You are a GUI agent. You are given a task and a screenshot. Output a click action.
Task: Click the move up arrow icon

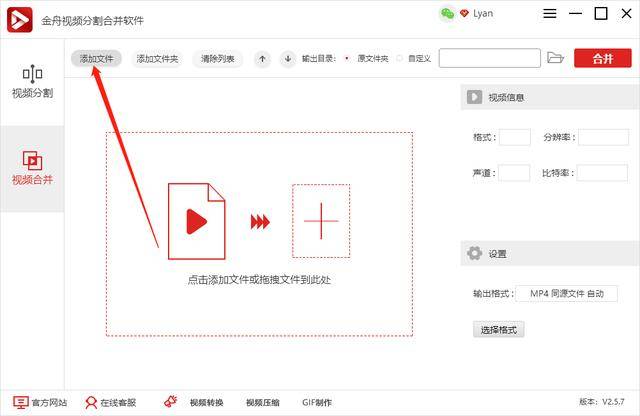point(262,59)
